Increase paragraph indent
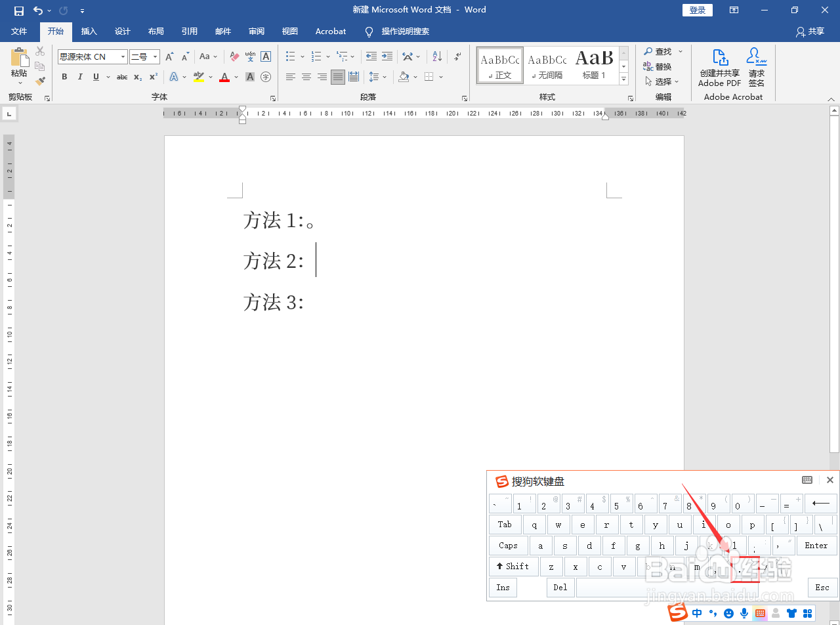840x625 pixels. [x=387, y=57]
